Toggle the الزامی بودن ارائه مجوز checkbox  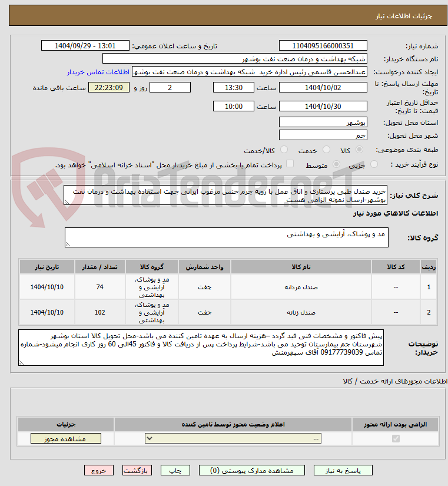pyautogui.click(x=396, y=438)
